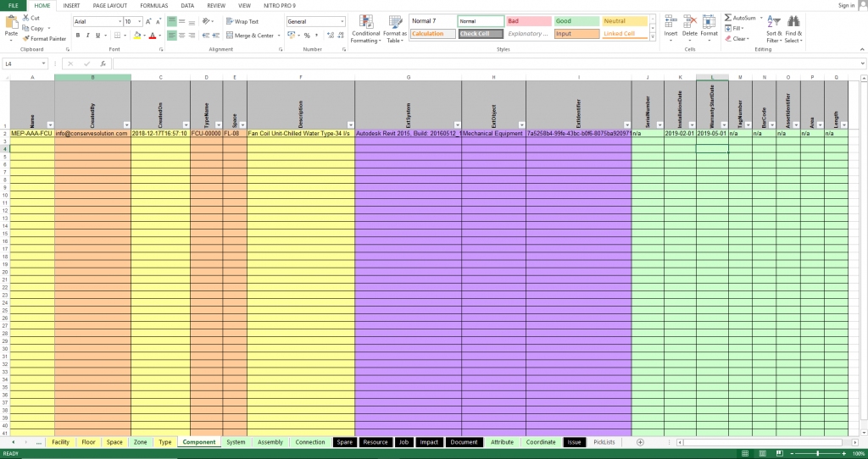Toggle Italic text formatting
This screenshot has width=868, height=459.
(x=88, y=36)
